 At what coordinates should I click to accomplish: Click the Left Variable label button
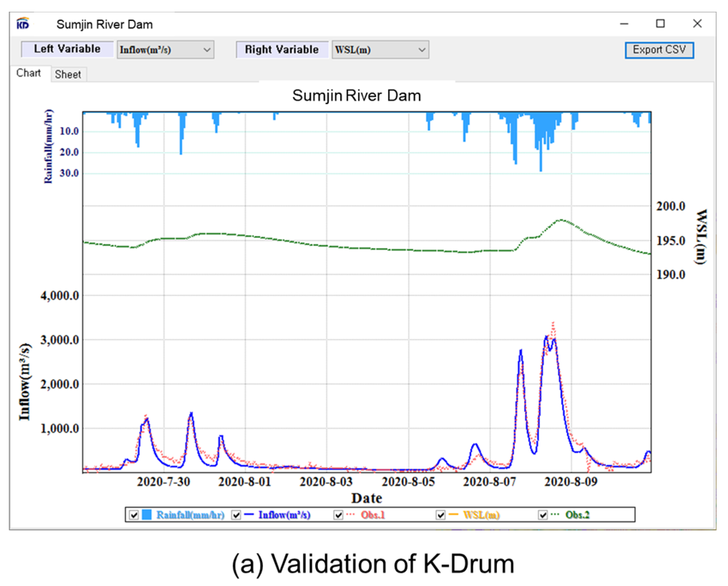[x=67, y=49]
